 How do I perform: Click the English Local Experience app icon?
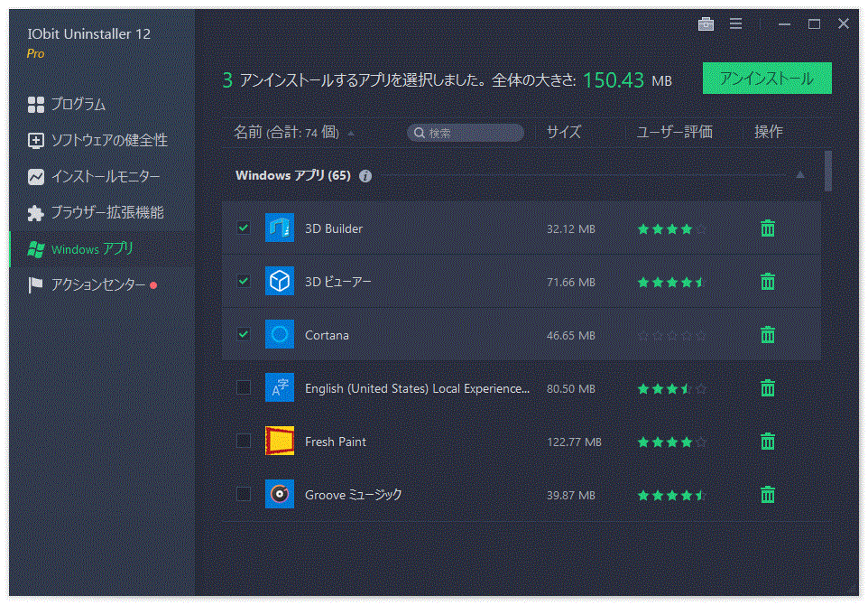(x=280, y=387)
